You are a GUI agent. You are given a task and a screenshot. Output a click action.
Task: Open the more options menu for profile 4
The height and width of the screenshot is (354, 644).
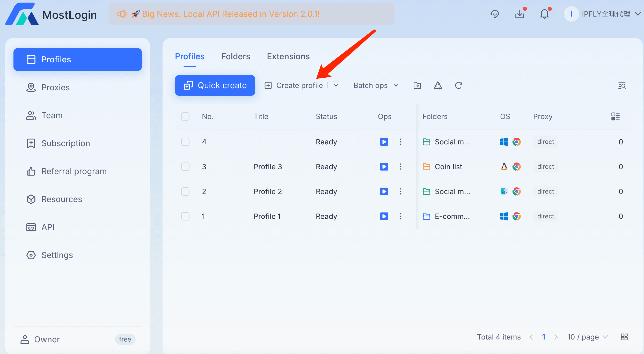point(400,142)
